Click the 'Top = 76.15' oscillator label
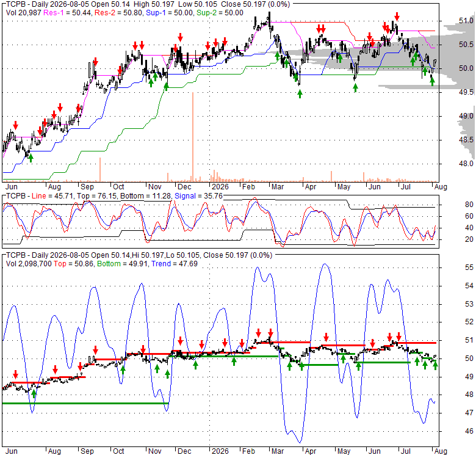 (x=97, y=196)
